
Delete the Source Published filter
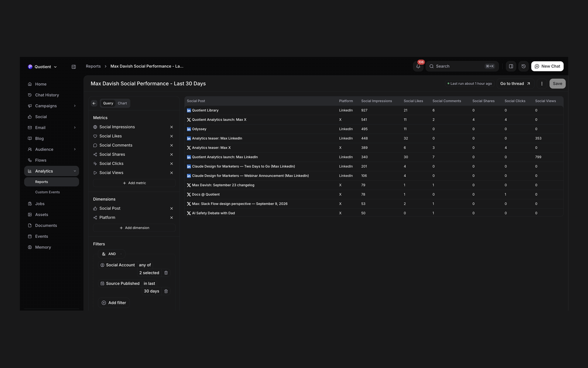pyautogui.click(x=166, y=291)
